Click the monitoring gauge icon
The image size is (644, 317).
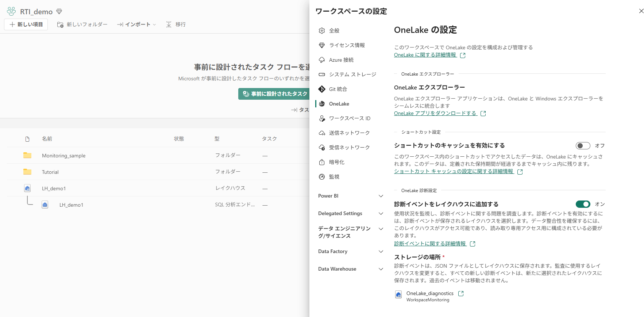pyautogui.click(x=322, y=177)
